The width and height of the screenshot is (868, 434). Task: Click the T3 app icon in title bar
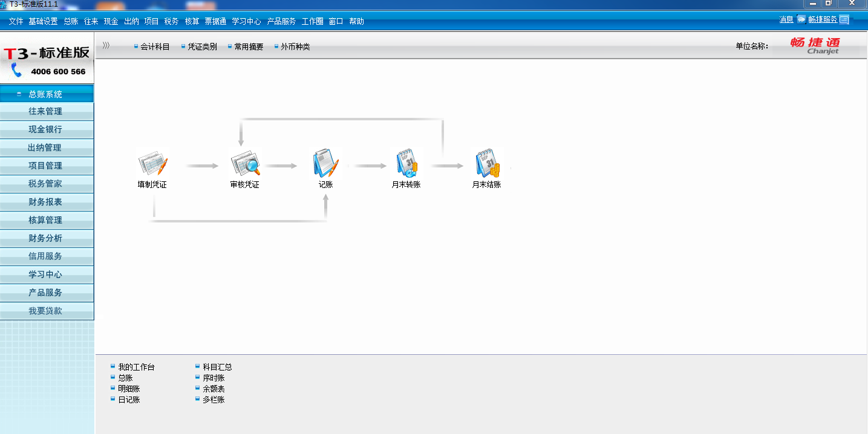pos(4,4)
